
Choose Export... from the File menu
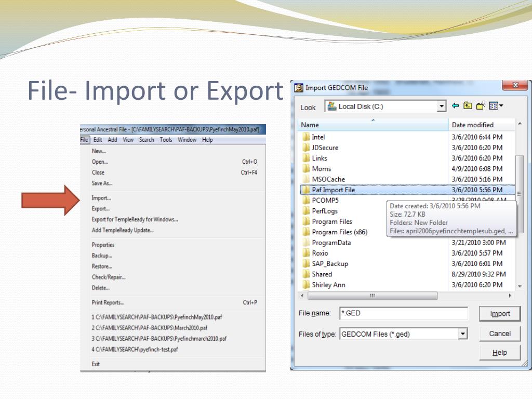point(100,209)
